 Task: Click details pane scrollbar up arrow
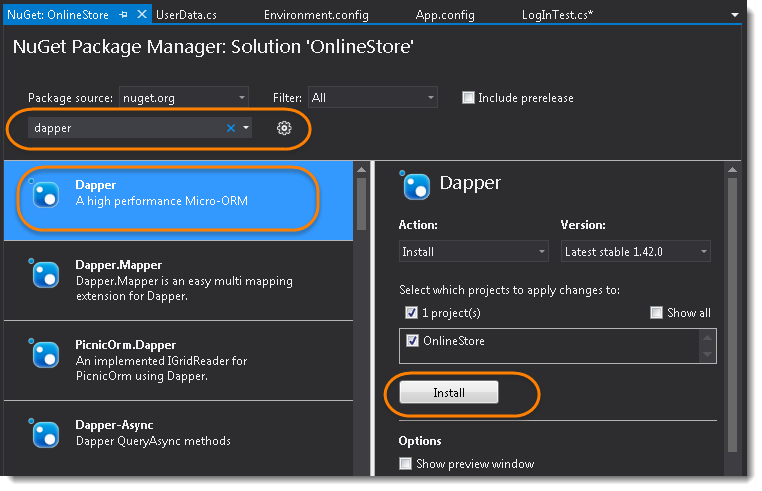pos(732,170)
